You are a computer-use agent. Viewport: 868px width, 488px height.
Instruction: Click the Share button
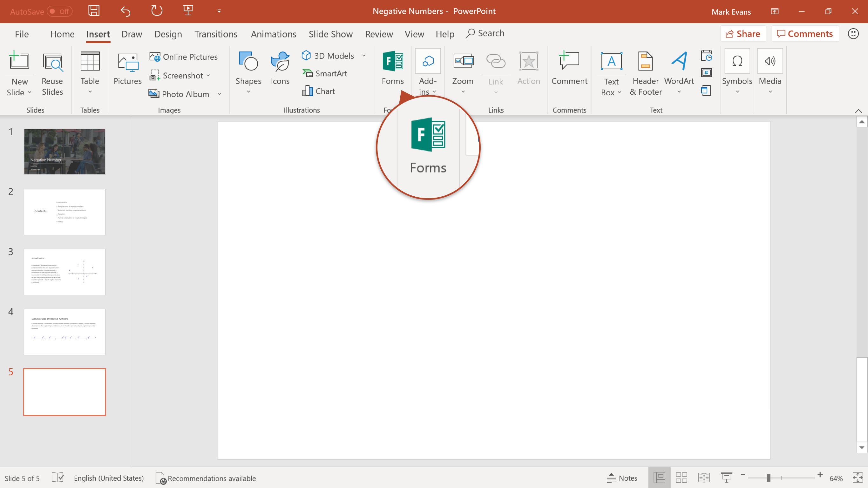(743, 34)
